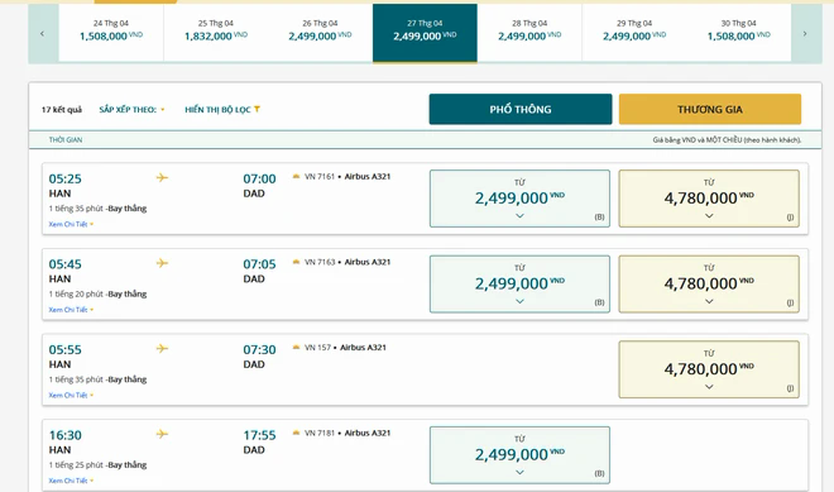Expand the 4,780,000 business fare for VN 7163
834x492 pixels.
click(x=709, y=284)
